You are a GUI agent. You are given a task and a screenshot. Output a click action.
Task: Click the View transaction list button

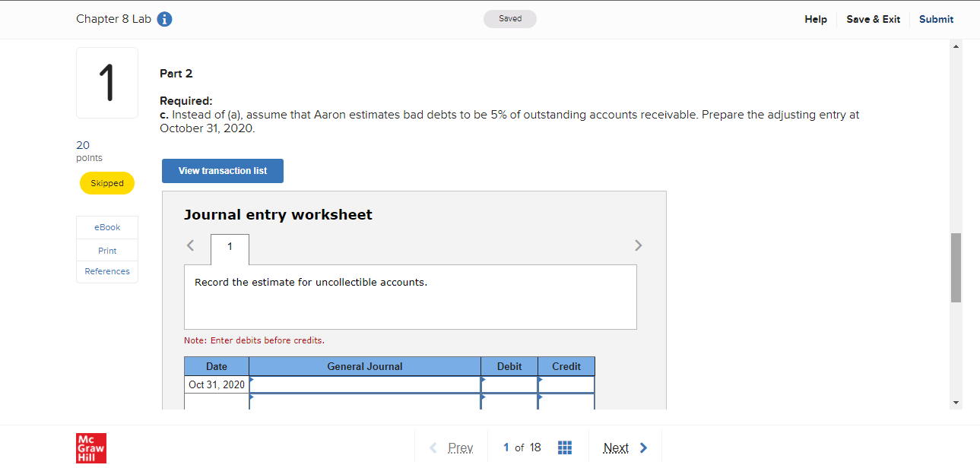(x=222, y=170)
